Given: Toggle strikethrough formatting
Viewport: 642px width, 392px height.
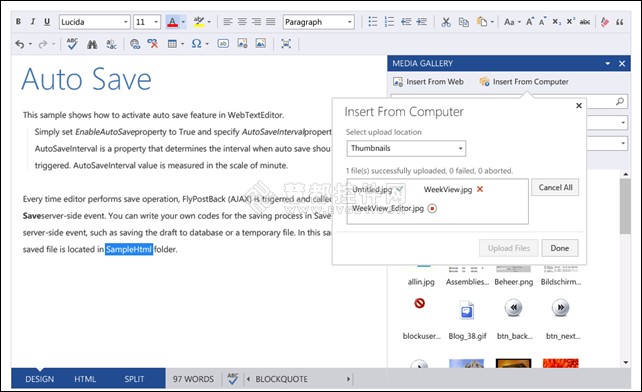Looking at the screenshot, I should (x=585, y=22).
